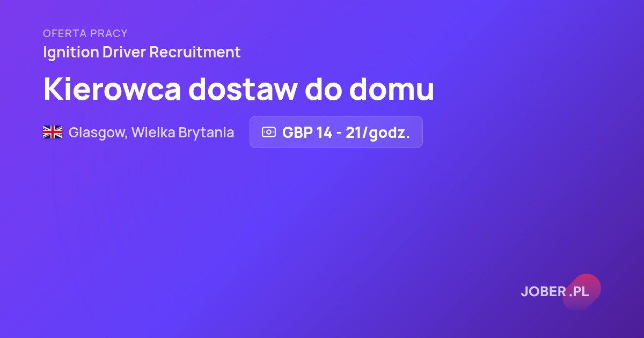644x338 pixels.
Task: Open the Ignition Driver Recruitment company link
Action: 142,53
